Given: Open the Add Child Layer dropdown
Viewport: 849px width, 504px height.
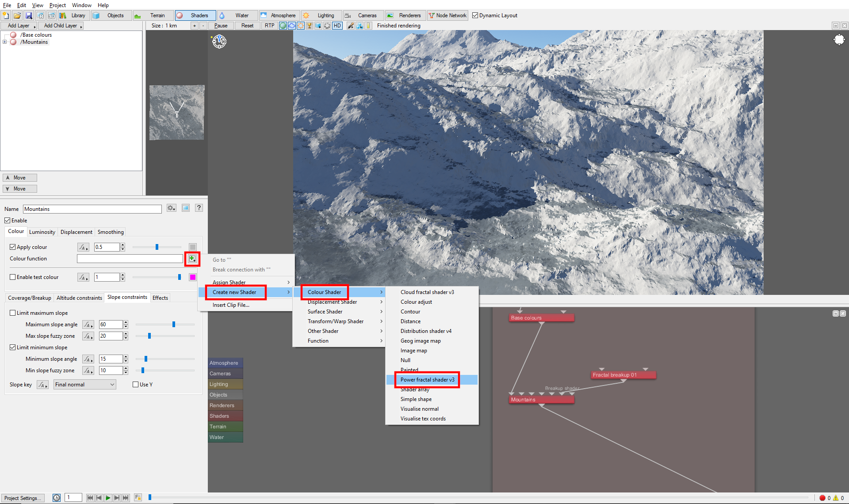Looking at the screenshot, I should pyautogui.click(x=61, y=26).
